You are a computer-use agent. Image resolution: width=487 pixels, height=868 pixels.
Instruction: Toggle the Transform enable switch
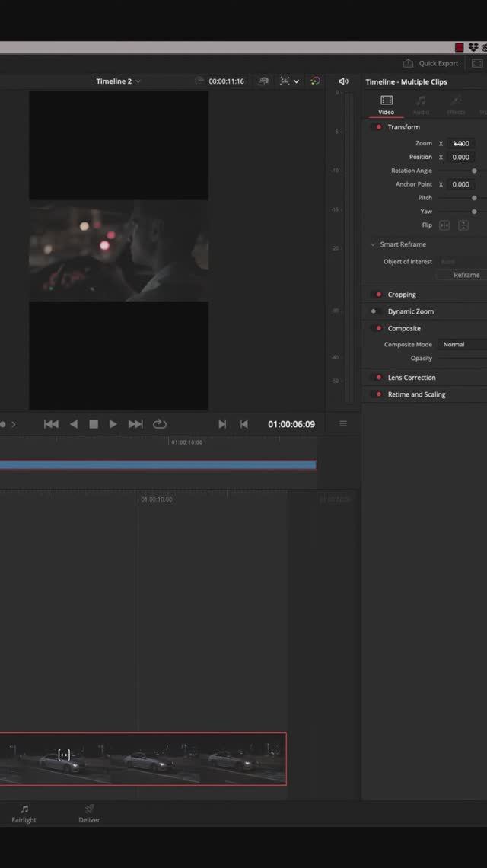coord(377,127)
